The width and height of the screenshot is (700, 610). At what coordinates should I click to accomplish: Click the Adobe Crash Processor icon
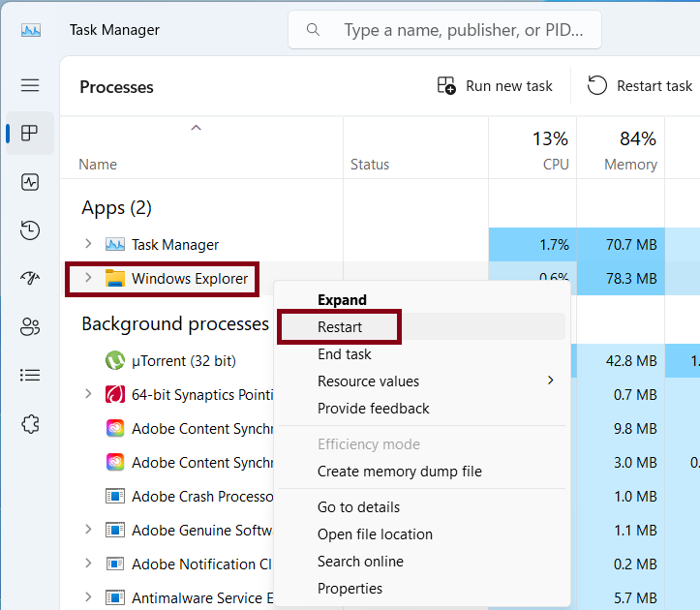pos(115,496)
